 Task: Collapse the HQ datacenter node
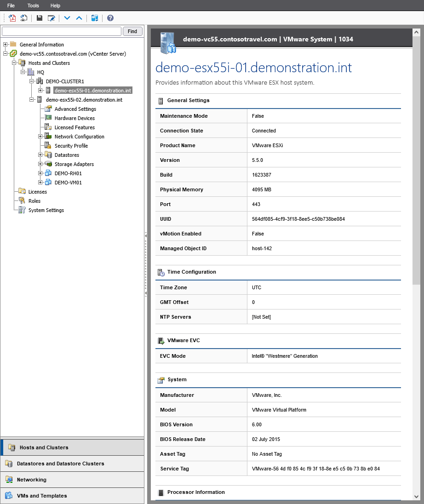(x=23, y=72)
